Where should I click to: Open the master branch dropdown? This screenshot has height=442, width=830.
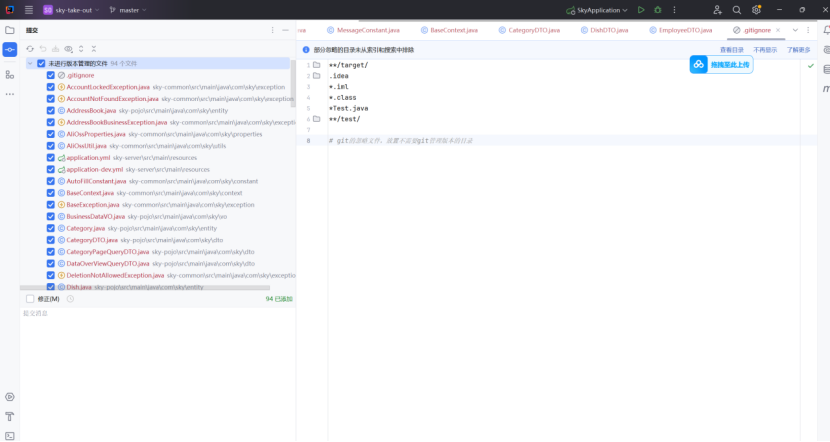pyautogui.click(x=128, y=10)
